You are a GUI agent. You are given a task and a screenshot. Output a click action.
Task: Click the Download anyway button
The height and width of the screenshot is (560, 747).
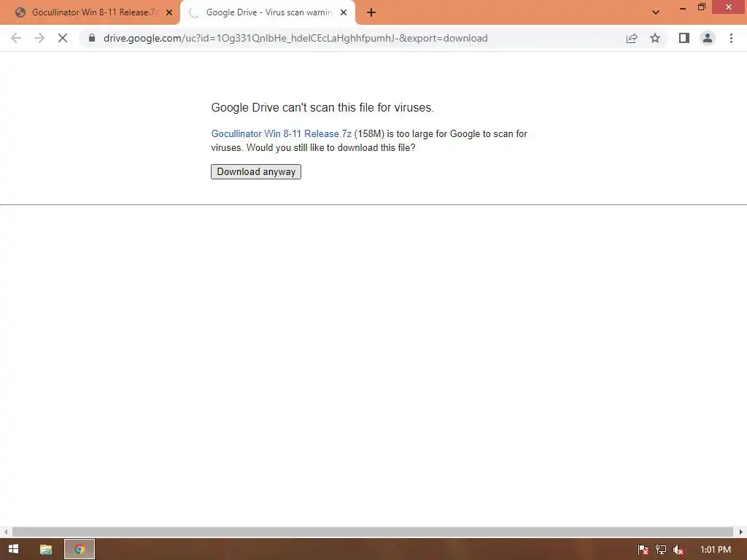point(256,171)
